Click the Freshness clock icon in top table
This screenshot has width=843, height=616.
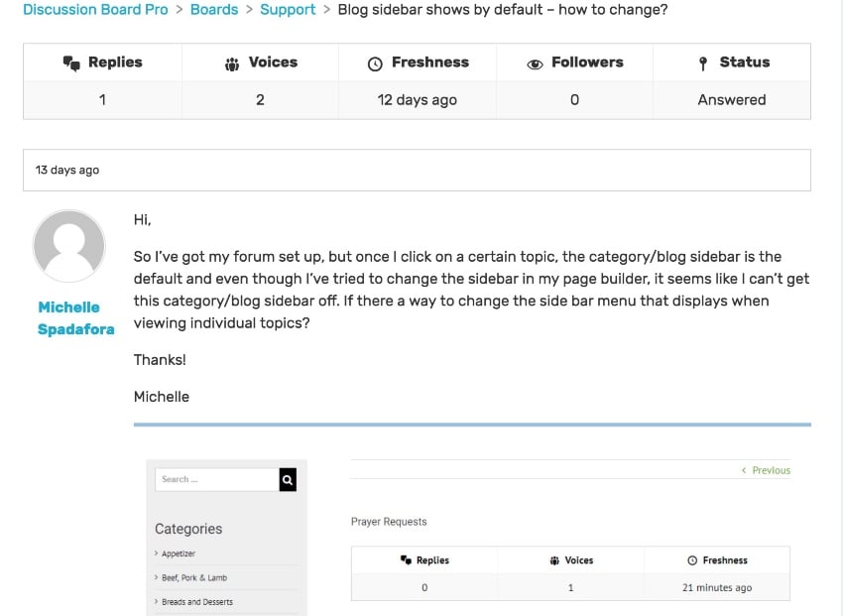click(375, 63)
